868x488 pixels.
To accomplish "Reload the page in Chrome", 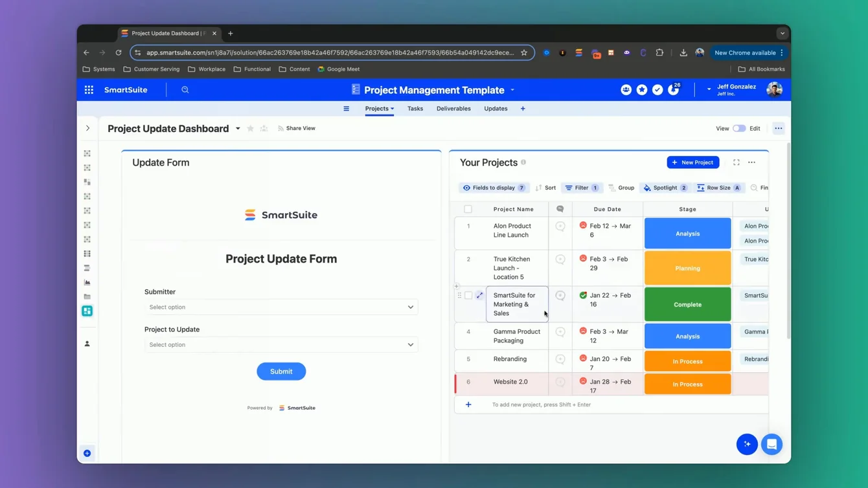I will 119,52.
